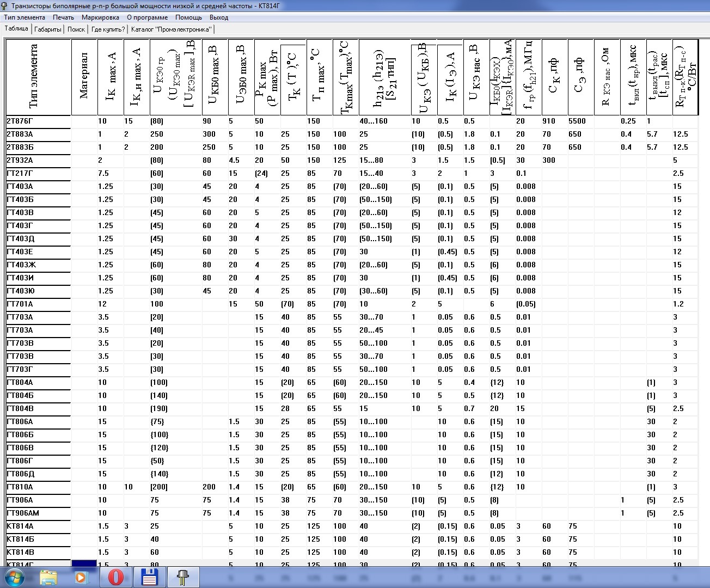Switch to the Таблица tab

pyautogui.click(x=16, y=28)
